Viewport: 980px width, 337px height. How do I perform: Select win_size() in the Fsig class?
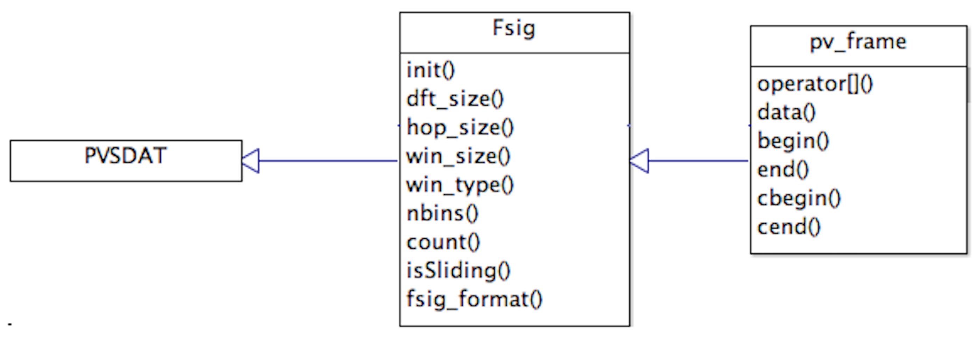click(x=458, y=156)
